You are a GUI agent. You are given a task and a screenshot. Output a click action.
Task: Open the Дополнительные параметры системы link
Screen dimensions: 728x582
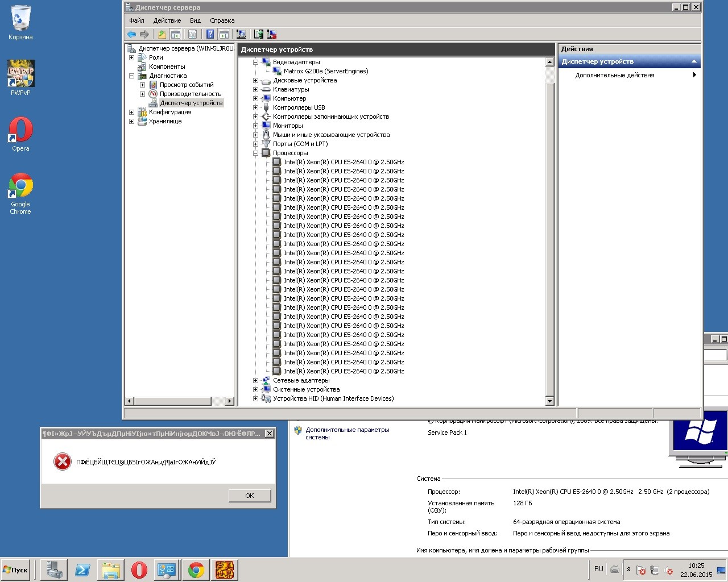click(347, 433)
